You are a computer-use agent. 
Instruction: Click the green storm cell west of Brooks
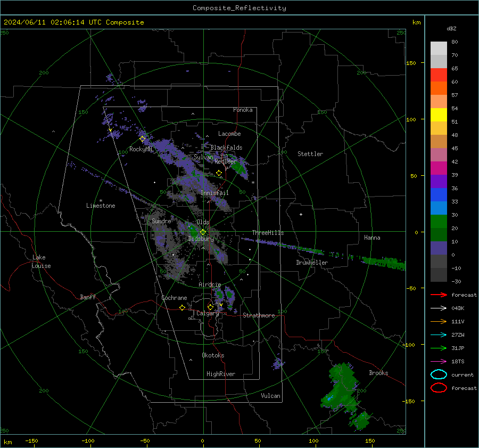[341, 388]
